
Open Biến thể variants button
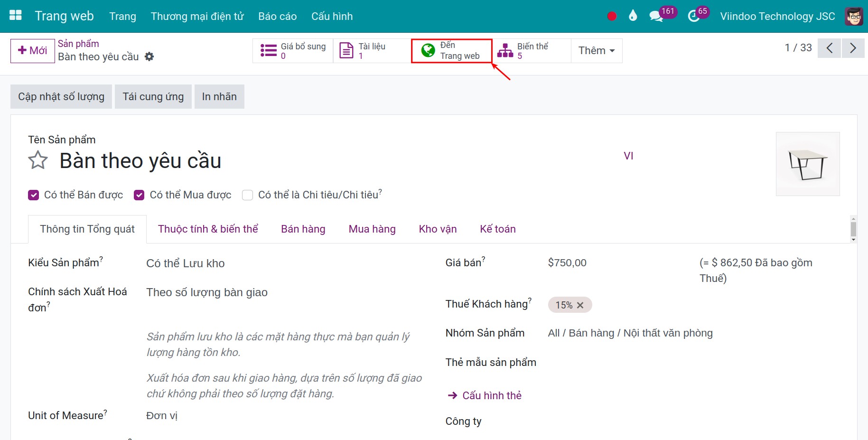(531, 51)
